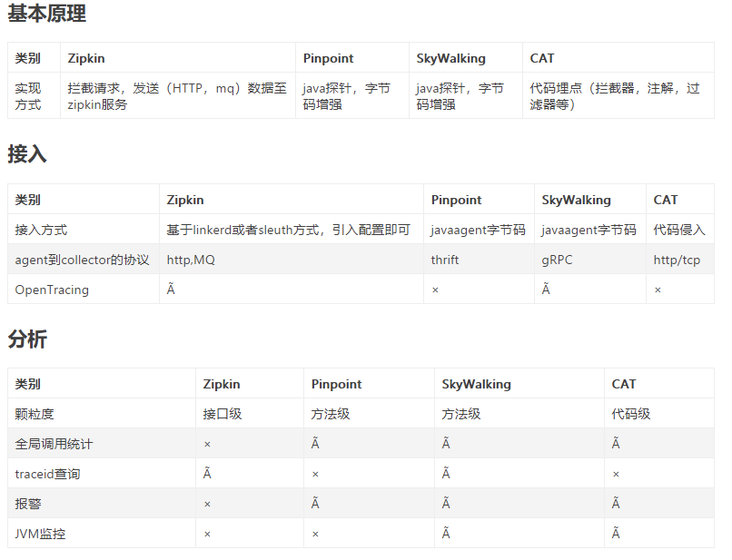Image resolution: width=732 pixels, height=560 pixels.
Task: Select the traceid查询 row label
Action: [x=47, y=474]
